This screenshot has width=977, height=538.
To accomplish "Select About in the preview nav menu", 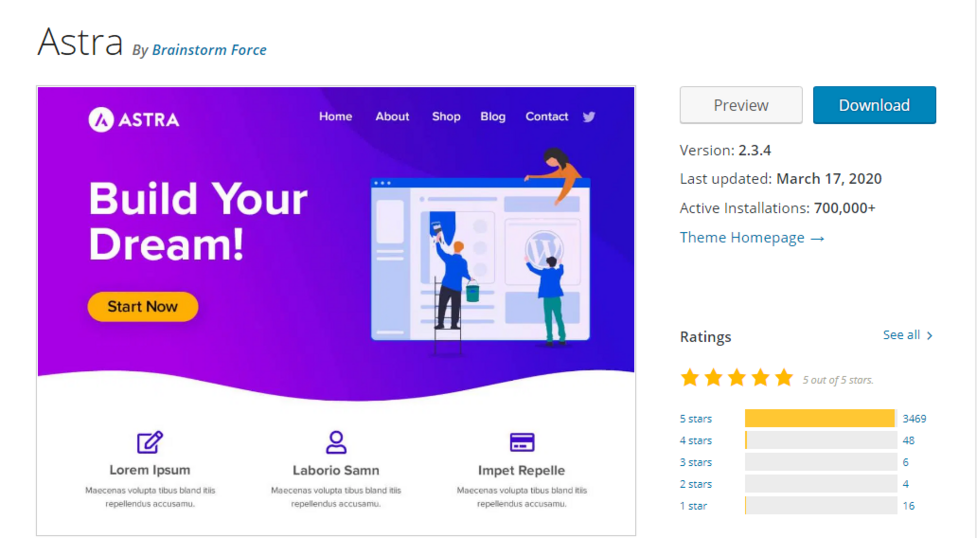I will pos(392,117).
